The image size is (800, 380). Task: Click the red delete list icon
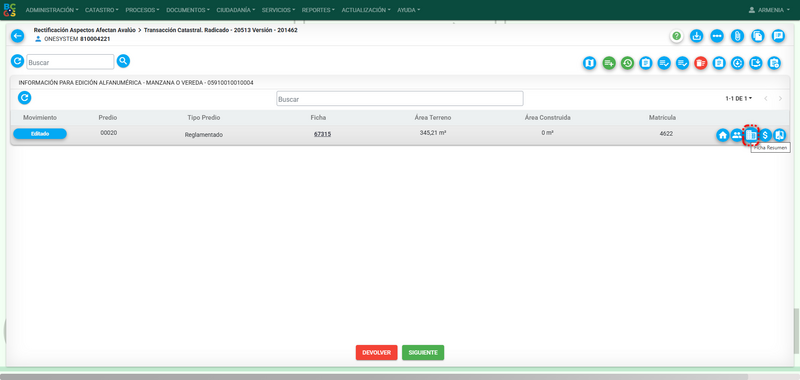[x=701, y=63]
